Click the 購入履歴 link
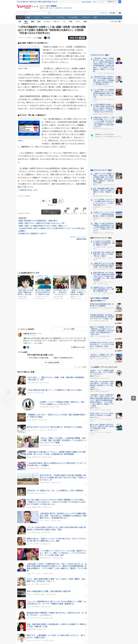Viewport: 138px width, 644px height. point(112,13)
